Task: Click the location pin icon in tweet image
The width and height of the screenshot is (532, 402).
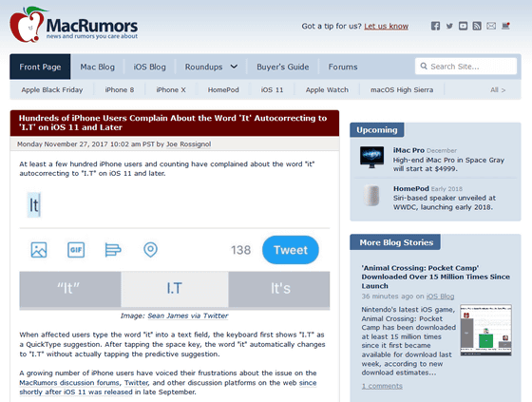Action: (150, 250)
